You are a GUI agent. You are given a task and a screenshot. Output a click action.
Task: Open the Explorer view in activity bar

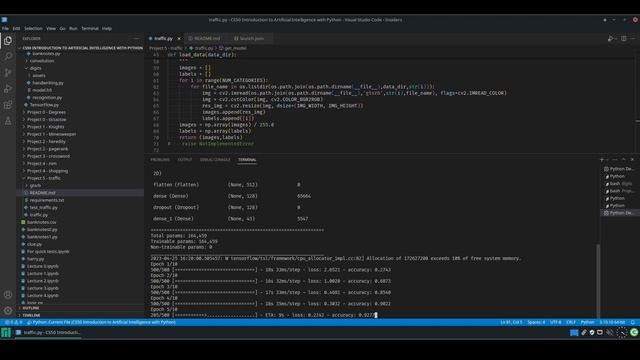[8, 40]
